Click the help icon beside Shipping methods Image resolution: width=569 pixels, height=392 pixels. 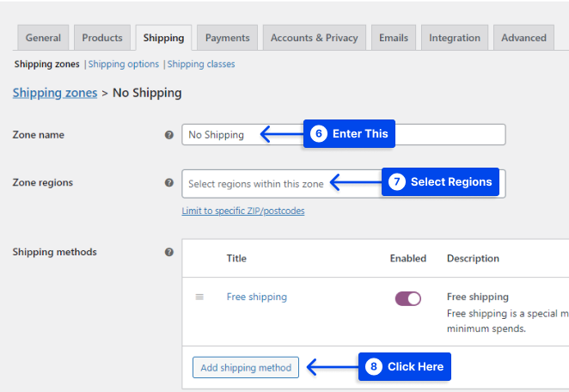168,252
